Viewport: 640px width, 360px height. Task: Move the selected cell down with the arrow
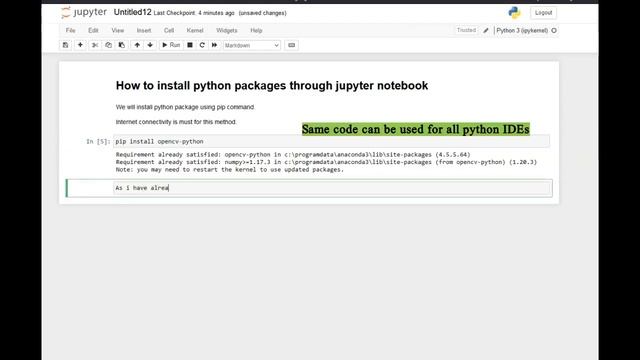(150, 45)
